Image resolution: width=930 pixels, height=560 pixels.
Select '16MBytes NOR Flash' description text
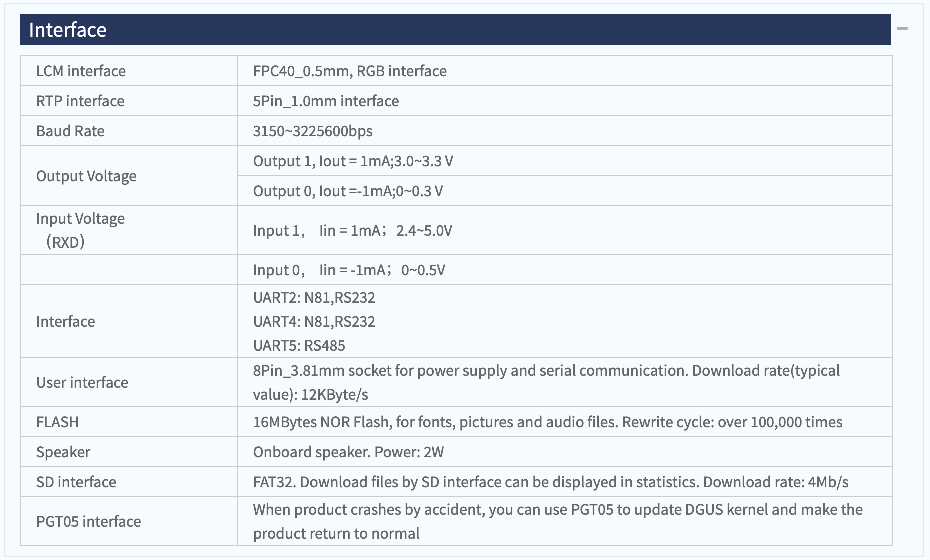coord(548,422)
